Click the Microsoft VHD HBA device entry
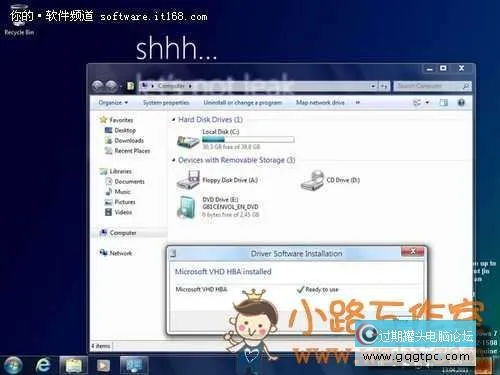This screenshot has height=375, width=500. 201,289
